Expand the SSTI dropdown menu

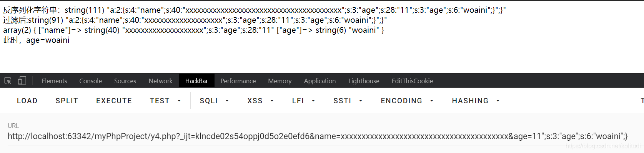[x=348, y=101]
